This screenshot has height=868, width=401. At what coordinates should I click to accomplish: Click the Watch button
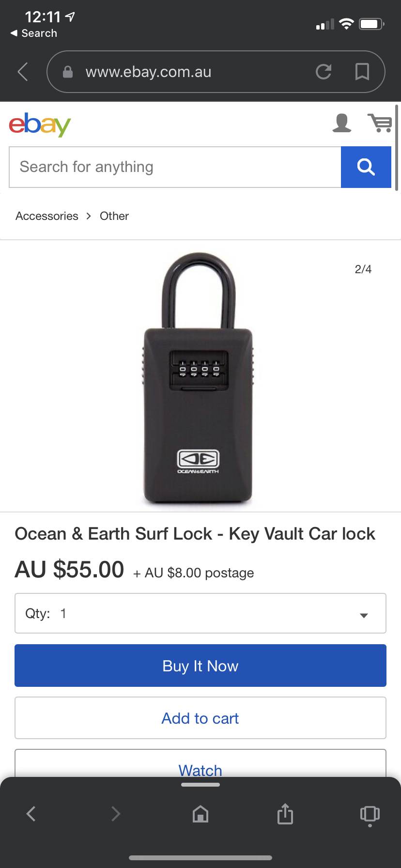(200, 764)
